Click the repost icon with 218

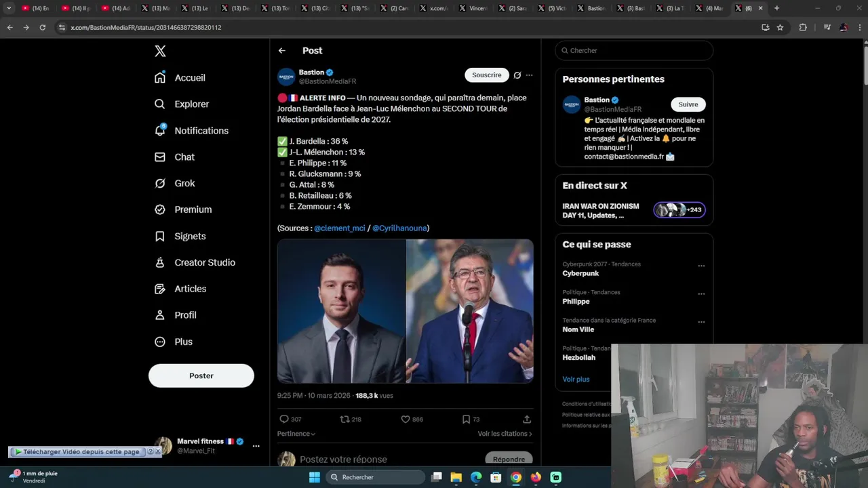(x=351, y=420)
